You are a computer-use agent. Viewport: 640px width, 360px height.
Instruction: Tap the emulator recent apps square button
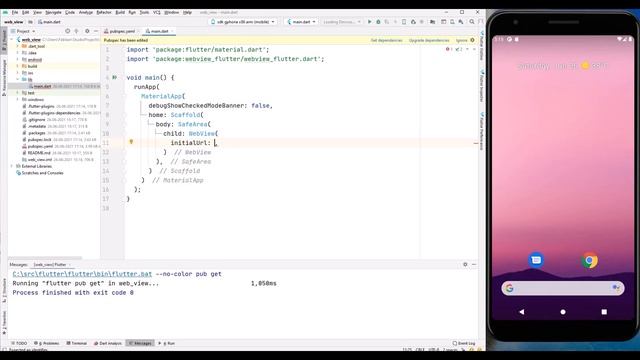pos(604,312)
